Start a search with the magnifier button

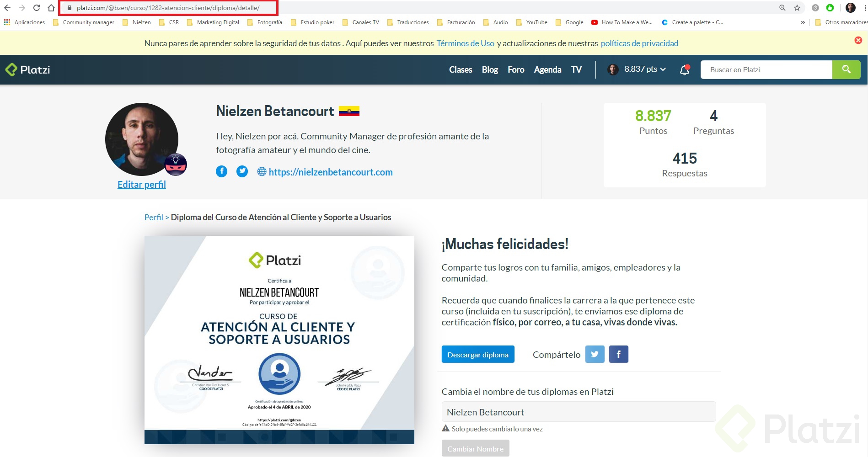click(846, 69)
